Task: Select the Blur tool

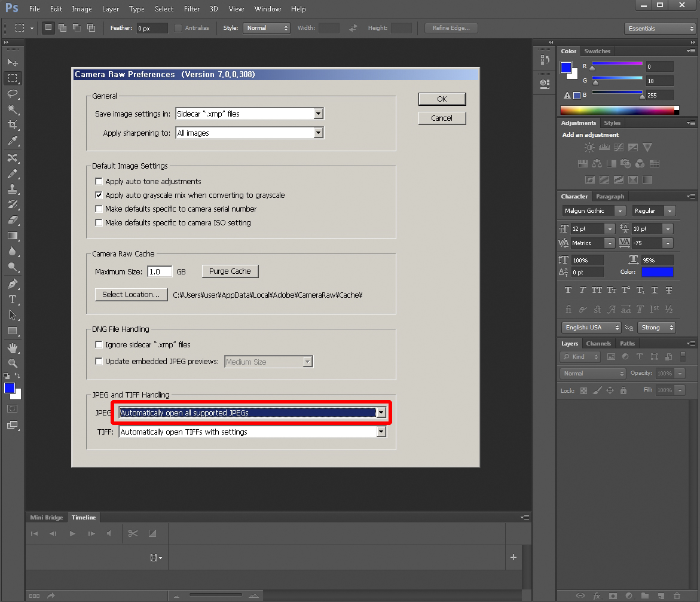Action: (x=13, y=252)
